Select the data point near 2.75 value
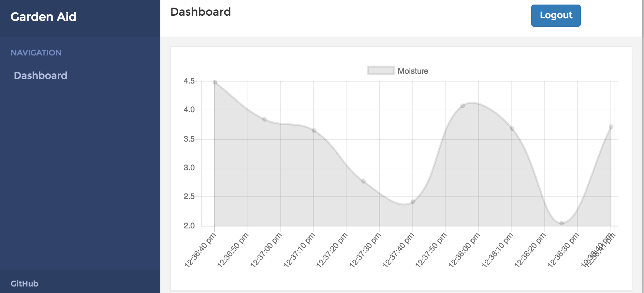 [363, 181]
